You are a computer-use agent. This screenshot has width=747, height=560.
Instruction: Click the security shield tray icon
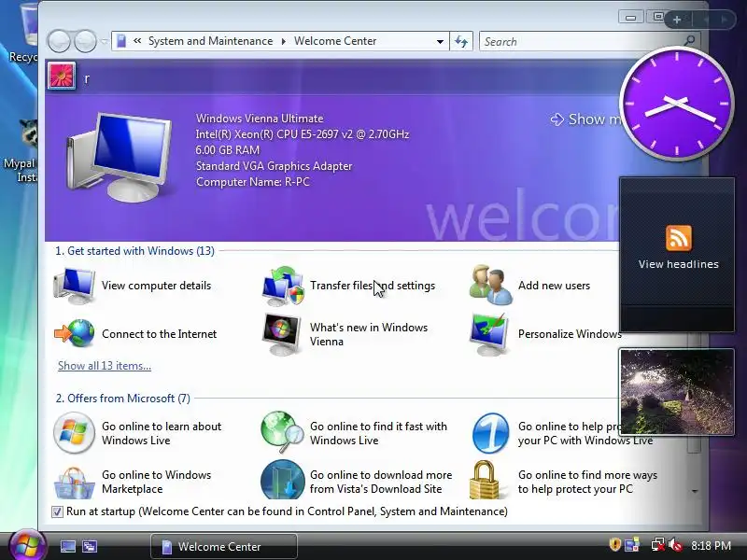pos(614,544)
